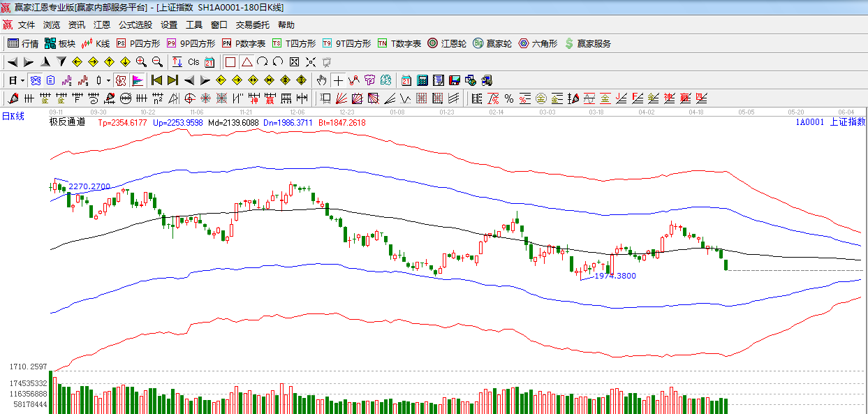Click the 日K线 label on chart

click(x=13, y=116)
